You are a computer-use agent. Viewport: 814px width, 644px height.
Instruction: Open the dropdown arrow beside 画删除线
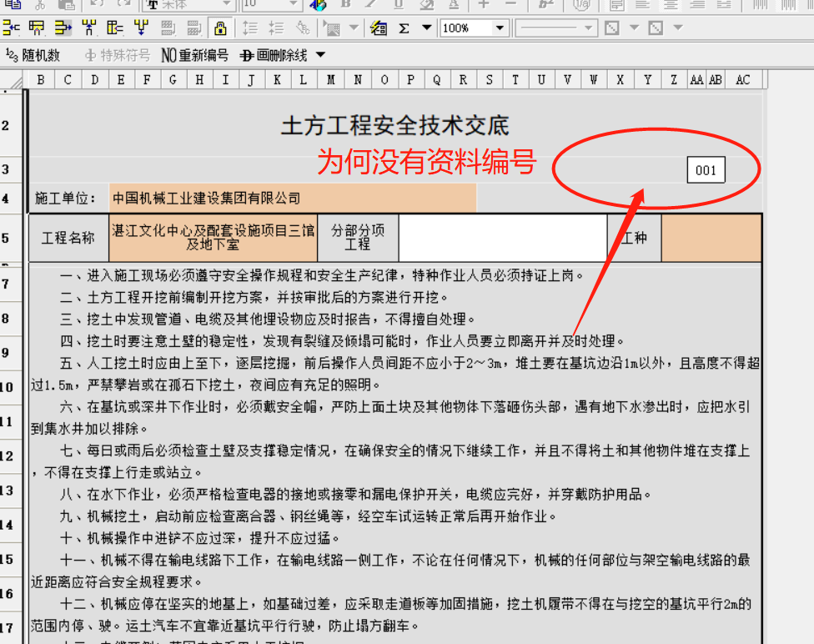320,56
